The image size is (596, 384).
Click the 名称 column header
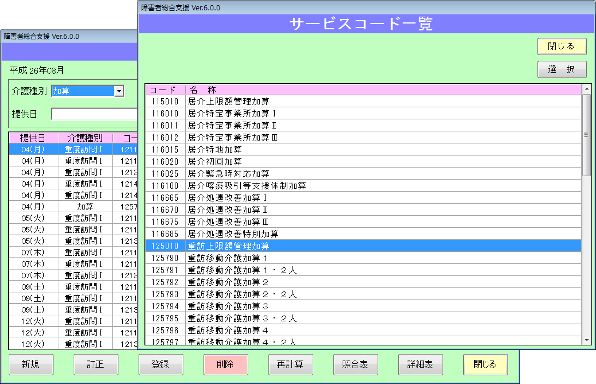pos(383,90)
